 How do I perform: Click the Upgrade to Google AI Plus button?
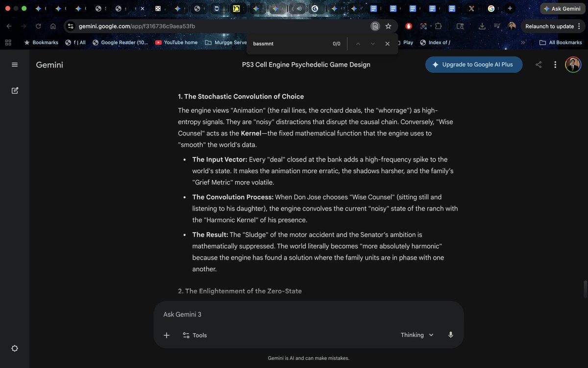coord(474,65)
